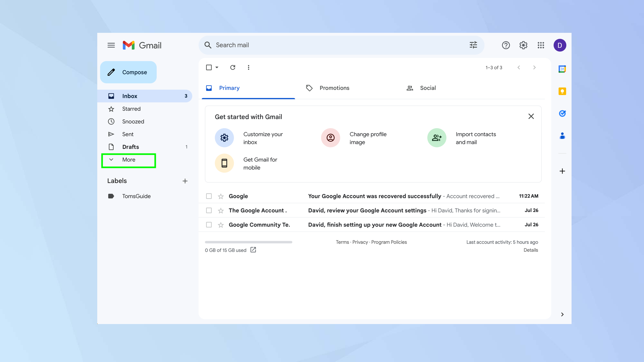Click Customize your inbox gear icon
644x362 pixels.
click(x=224, y=138)
